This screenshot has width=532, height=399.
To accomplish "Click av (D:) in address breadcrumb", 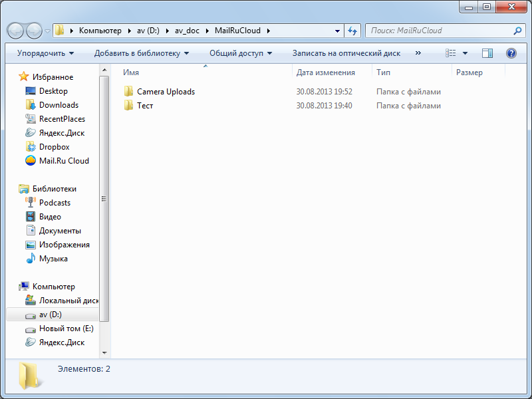I will 148,31.
